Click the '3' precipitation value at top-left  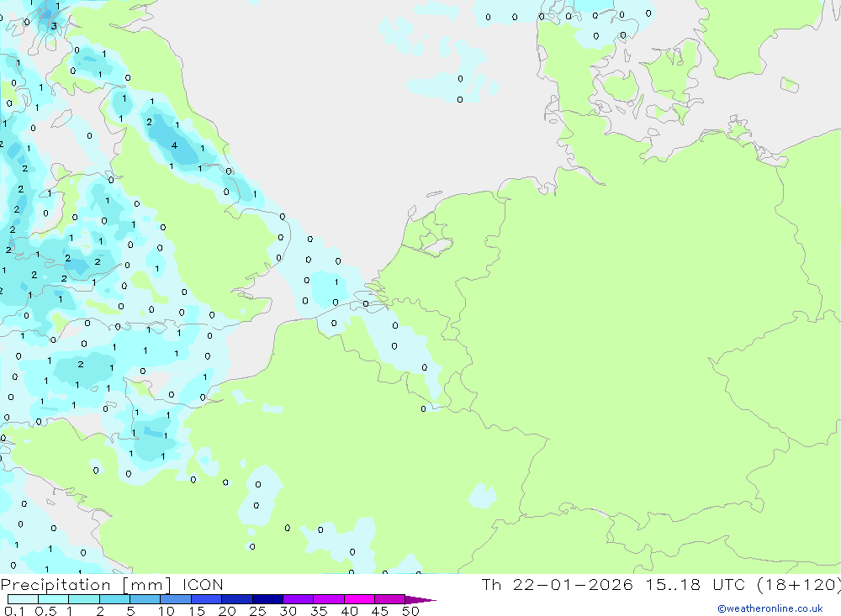pos(54,26)
